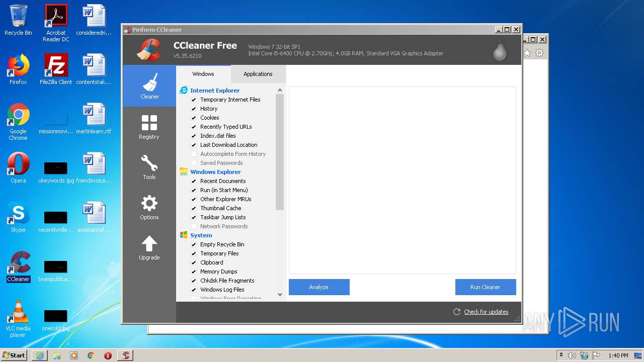Screen dimensions: 644x362
Task: Click the Chkdsk File Fragments label
Action: pyautogui.click(x=227, y=281)
